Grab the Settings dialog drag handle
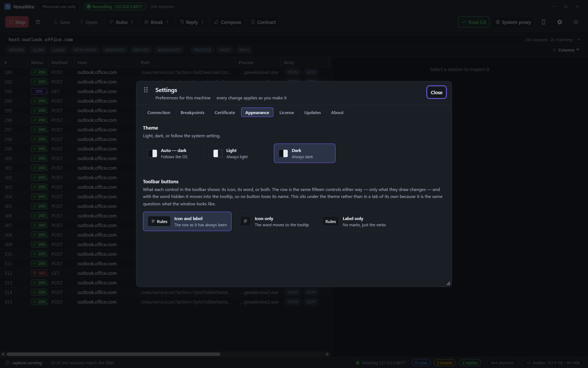The height and width of the screenshot is (368, 588). point(146,90)
